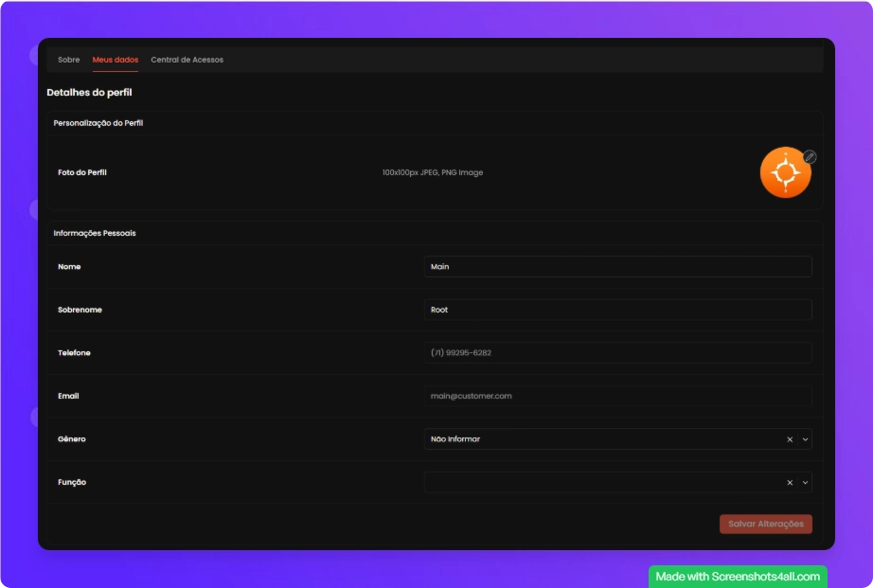Click the pencil edit icon on profile photo
The image size is (873, 588).
tap(810, 157)
